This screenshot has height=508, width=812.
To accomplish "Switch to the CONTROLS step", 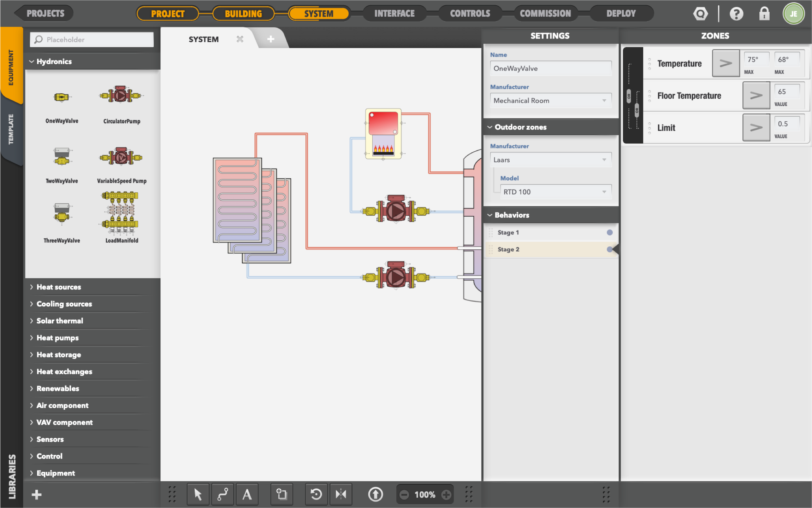I will click(x=470, y=13).
